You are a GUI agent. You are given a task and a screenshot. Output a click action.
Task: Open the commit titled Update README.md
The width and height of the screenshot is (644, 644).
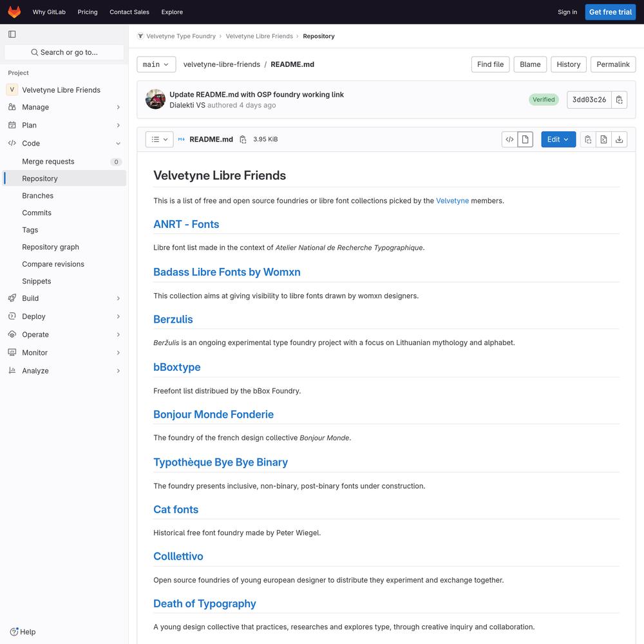click(x=257, y=95)
